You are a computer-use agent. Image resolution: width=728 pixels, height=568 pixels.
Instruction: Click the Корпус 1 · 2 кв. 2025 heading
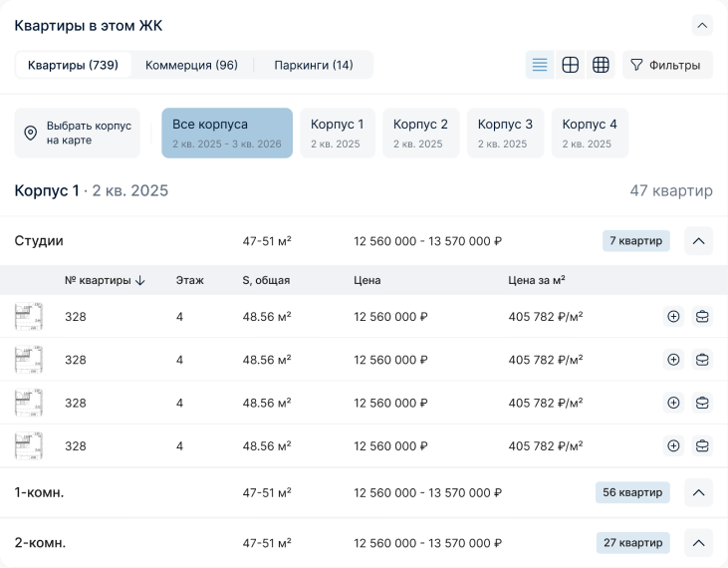[x=92, y=191]
